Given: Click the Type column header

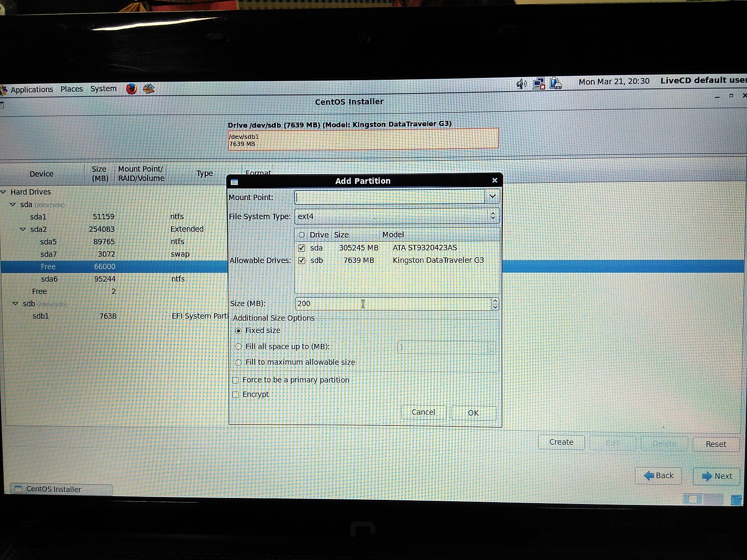Looking at the screenshot, I should point(204,173).
